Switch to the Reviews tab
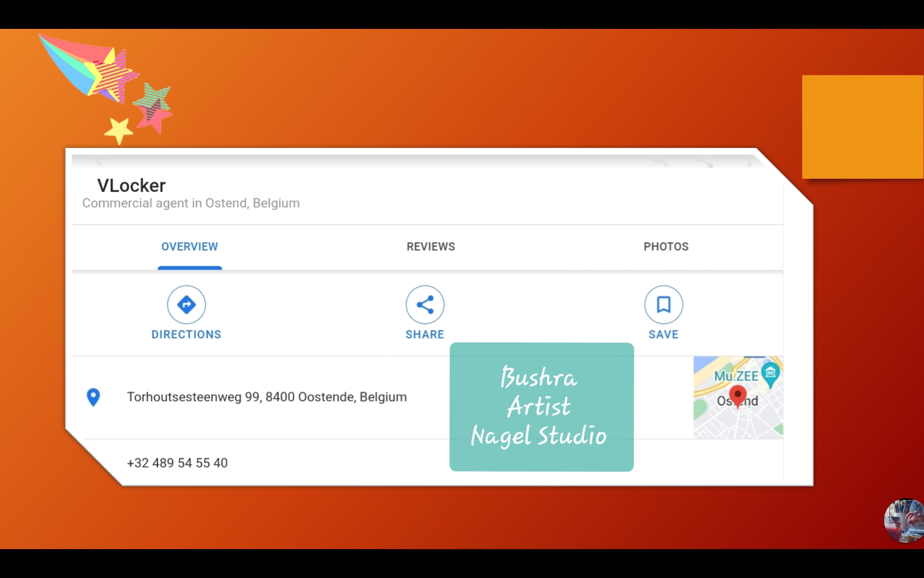 click(x=430, y=247)
